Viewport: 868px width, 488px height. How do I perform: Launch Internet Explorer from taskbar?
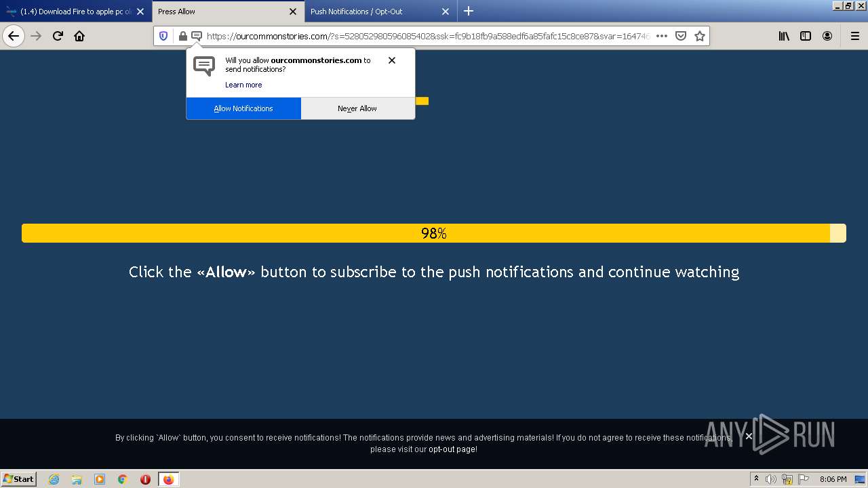(54, 479)
